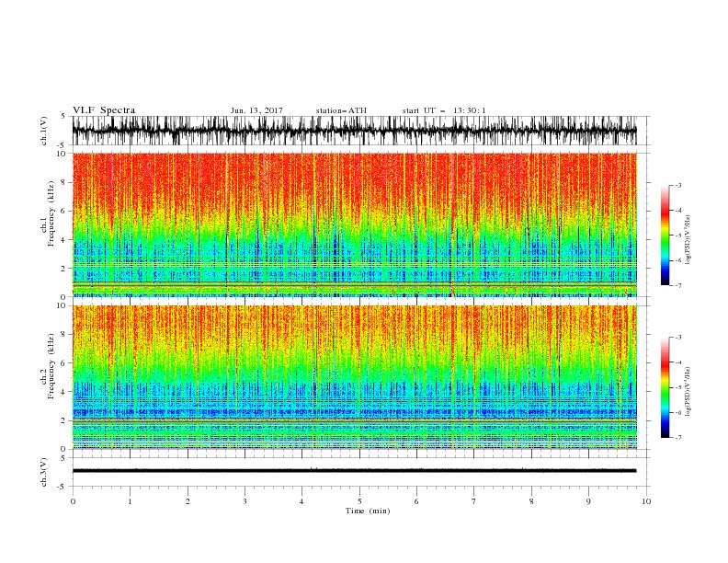Click the 'ch.3(V)' axis label
Screen dimensions: 728x563
44,472
